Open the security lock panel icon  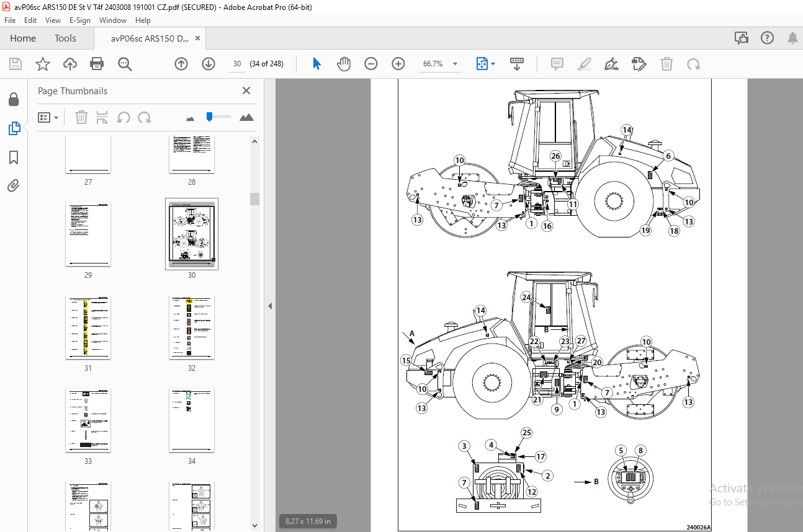tap(13, 99)
